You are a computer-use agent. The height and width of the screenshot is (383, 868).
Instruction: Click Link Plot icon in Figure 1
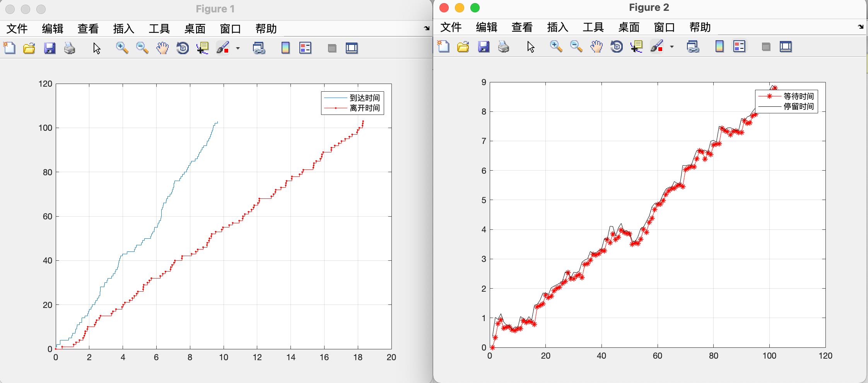click(259, 48)
